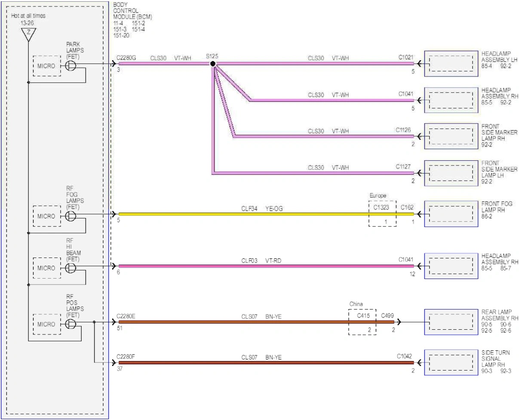Click the S125 splice dot
The height and width of the screenshot is (420, 519).
coord(212,64)
